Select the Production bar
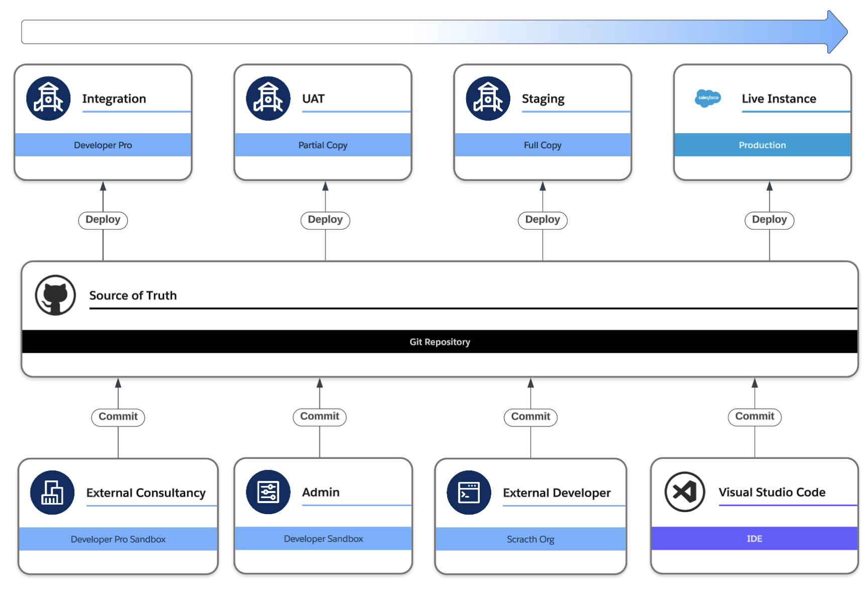The height and width of the screenshot is (591, 868). click(x=763, y=145)
